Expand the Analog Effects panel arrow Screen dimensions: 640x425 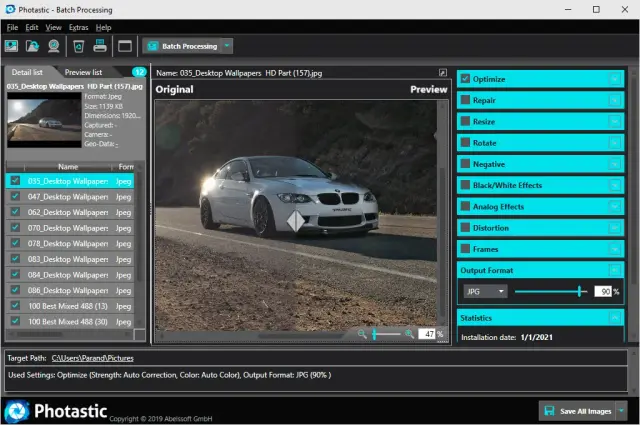(x=615, y=206)
